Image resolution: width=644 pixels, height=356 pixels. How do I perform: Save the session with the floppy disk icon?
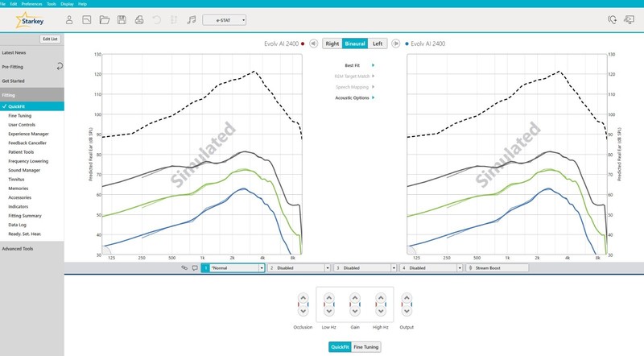122,19
